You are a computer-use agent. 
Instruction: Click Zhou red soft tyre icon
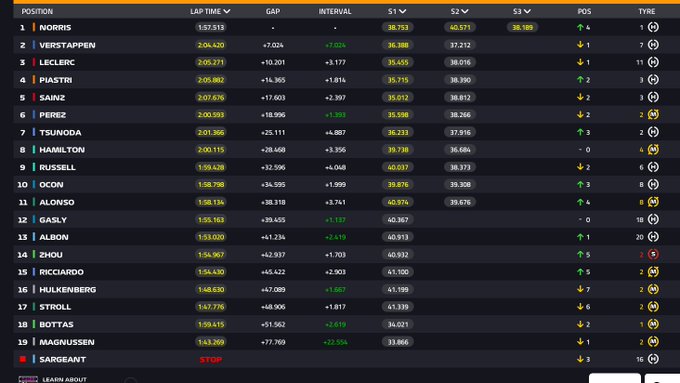653,254
